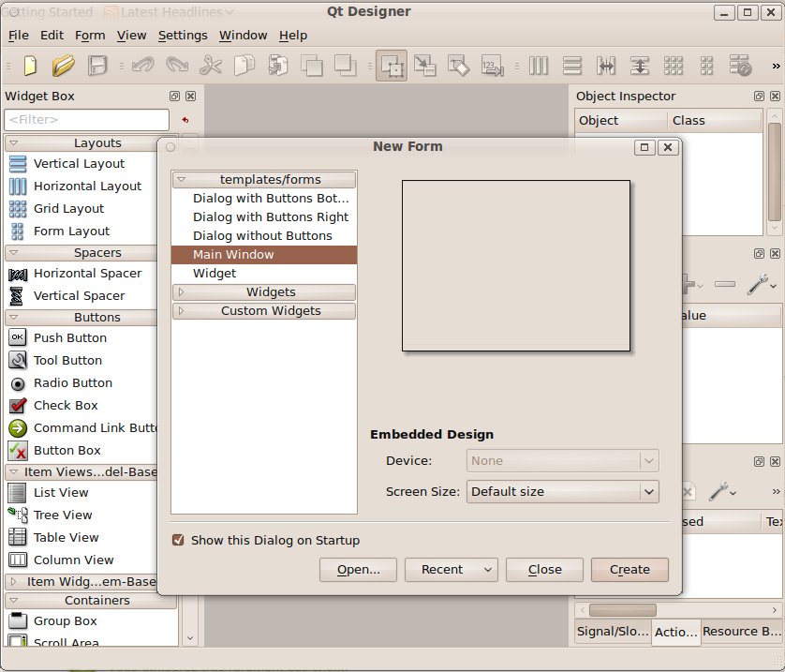Click the Cut scissors icon

tap(210, 66)
